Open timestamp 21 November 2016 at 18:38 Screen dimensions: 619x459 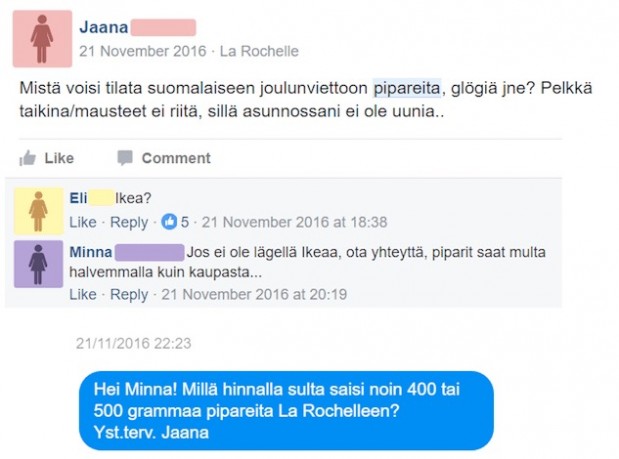[x=294, y=222]
